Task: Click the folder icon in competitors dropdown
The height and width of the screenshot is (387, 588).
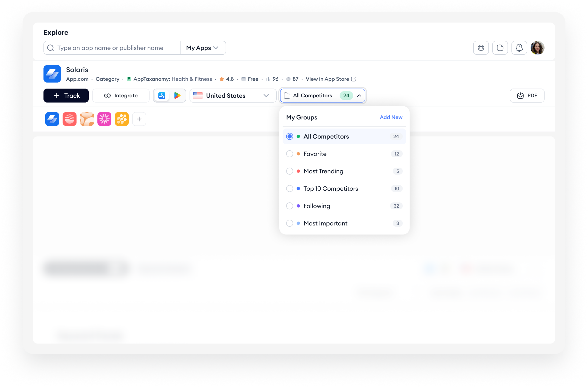Action: pyautogui.click(x=287, y=95)
